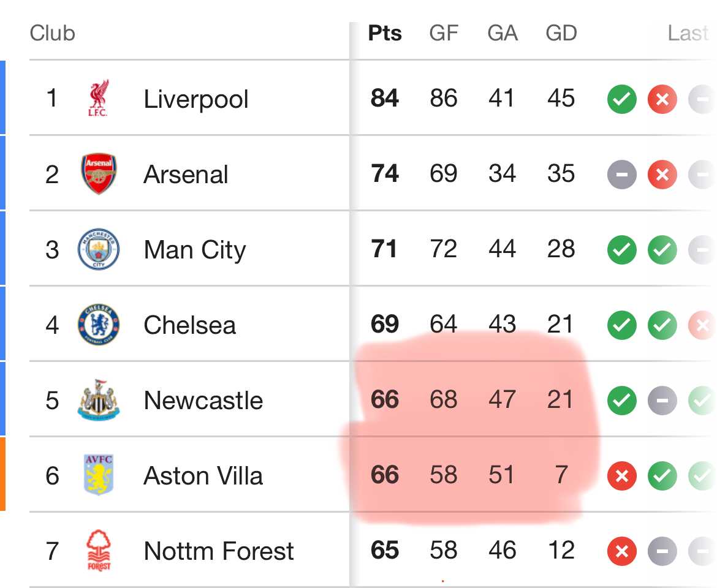The width and height of the screenshot is (717, 588).
Task: Open the Nottm Forest team name link
Action: point(219,551)
